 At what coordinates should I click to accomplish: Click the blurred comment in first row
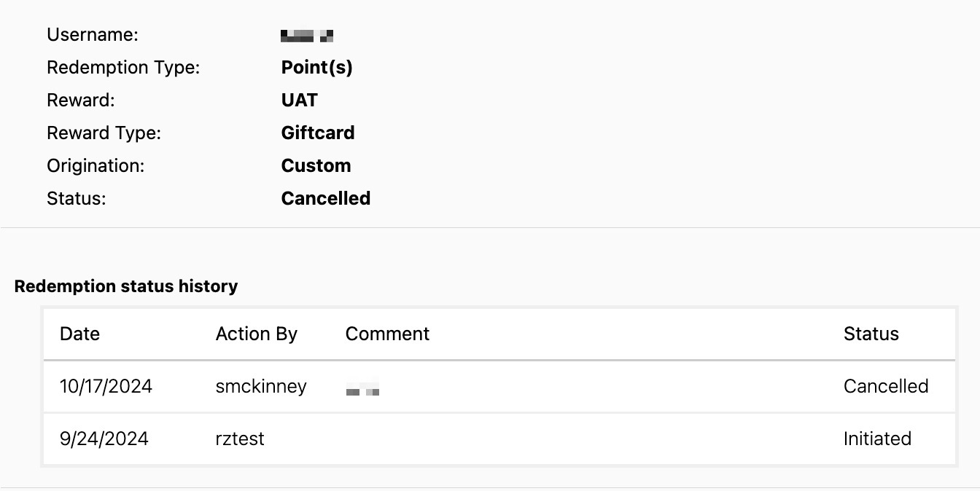(362, 392)
